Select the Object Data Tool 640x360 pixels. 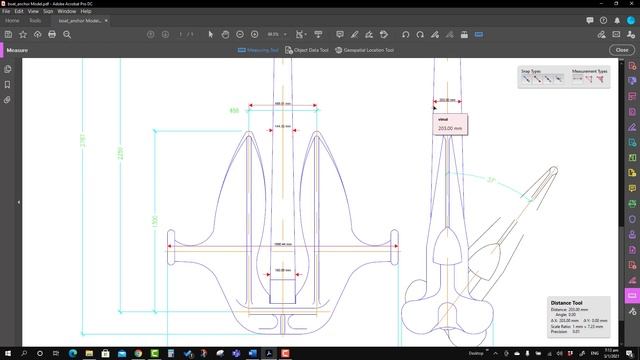(307, 50)
